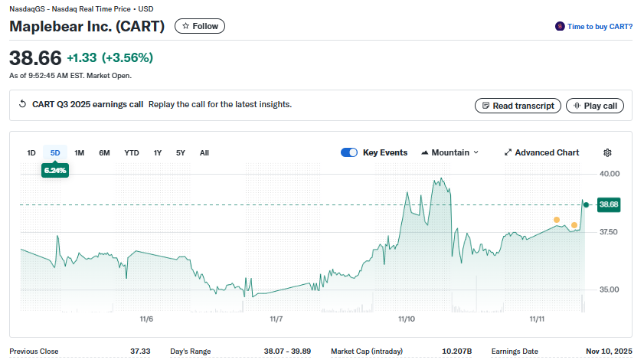Screen dimensions: 644x363
Task: Expand the Mountain chart type dropdown
Action: (449, 152)
